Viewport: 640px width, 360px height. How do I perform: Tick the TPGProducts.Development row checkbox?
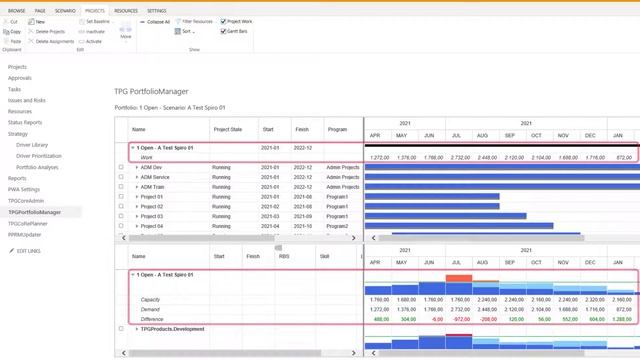pos(121,329)
